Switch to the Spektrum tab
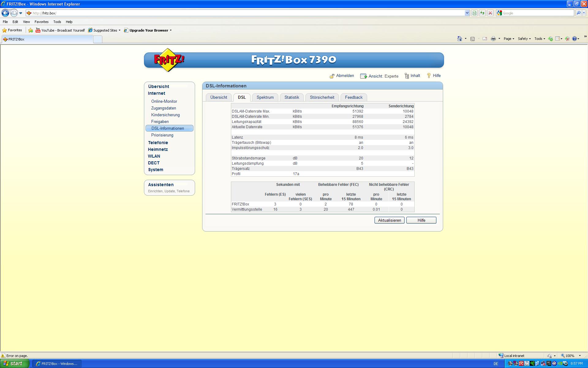The image size is (588, 368). [265, 97]
